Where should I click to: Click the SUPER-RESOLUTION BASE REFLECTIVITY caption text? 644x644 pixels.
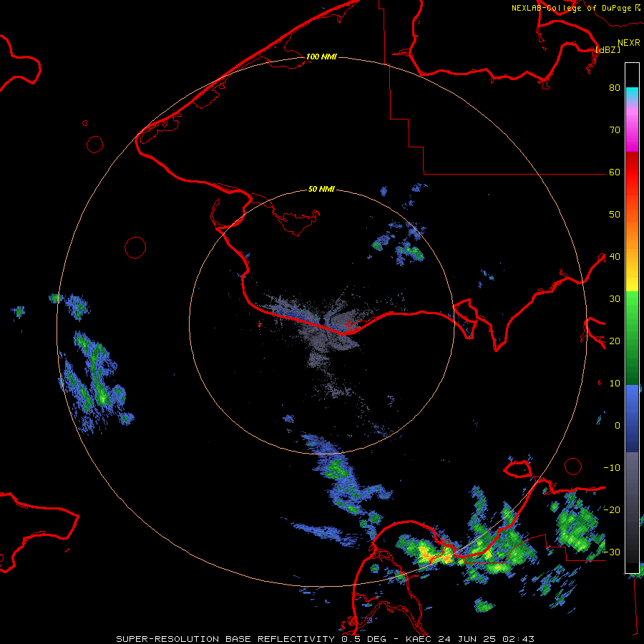(x=225, y=639)
